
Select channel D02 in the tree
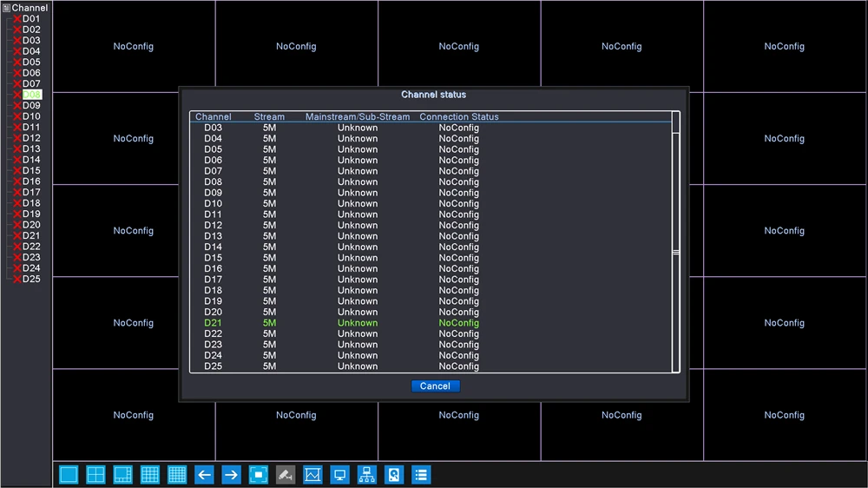tap(31, 30)
